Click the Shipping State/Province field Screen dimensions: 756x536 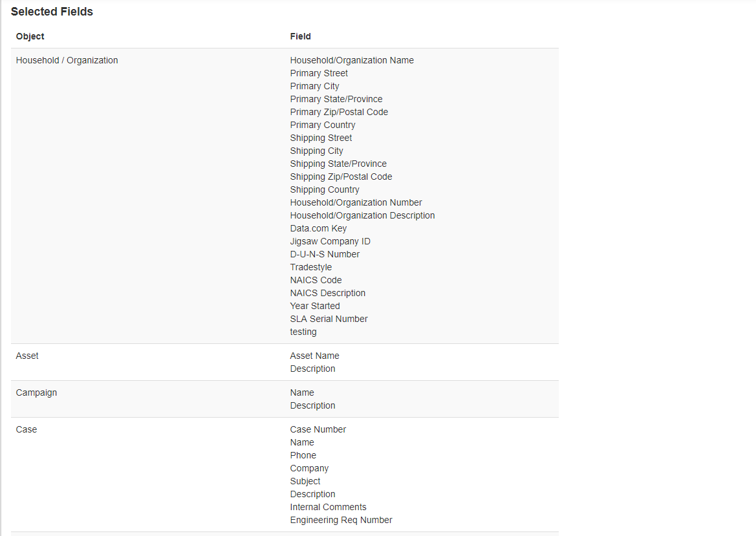coord(338,164)
